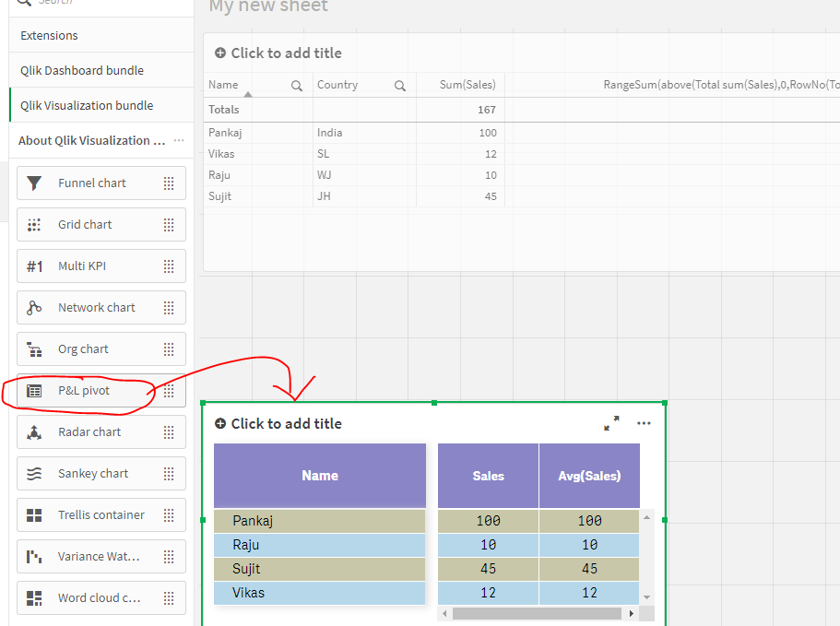Search the Name column in table
Image resolution: width=840 pixels, height=626 pixels.
pyautogui.click(x=297, y=85)
